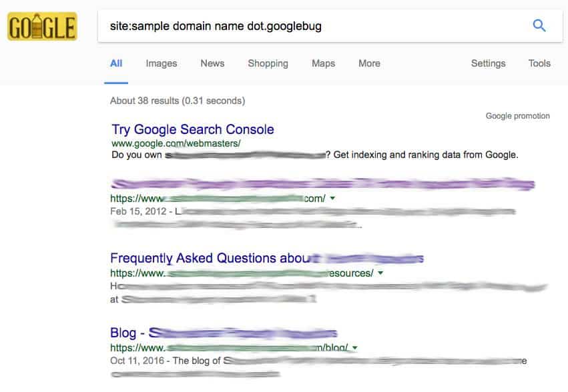Open the Settings menu

tap(488, 64)
